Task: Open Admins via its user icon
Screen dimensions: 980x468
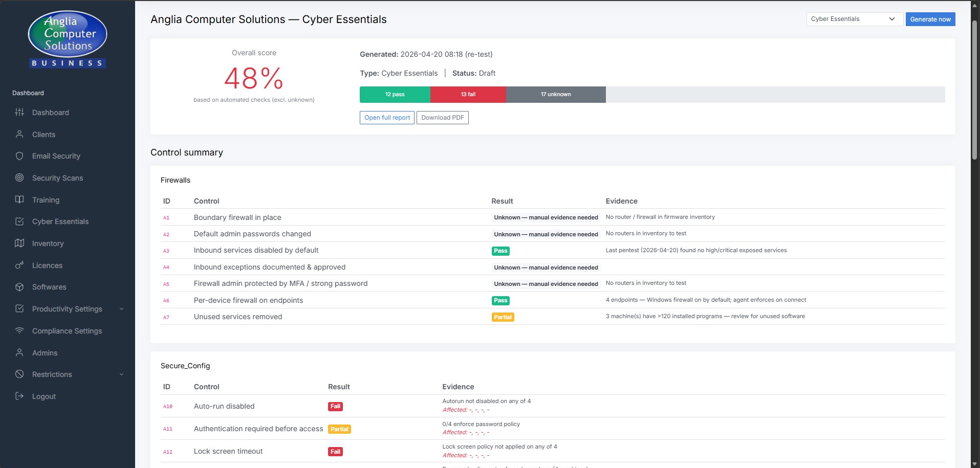Action: coord(19,353)
